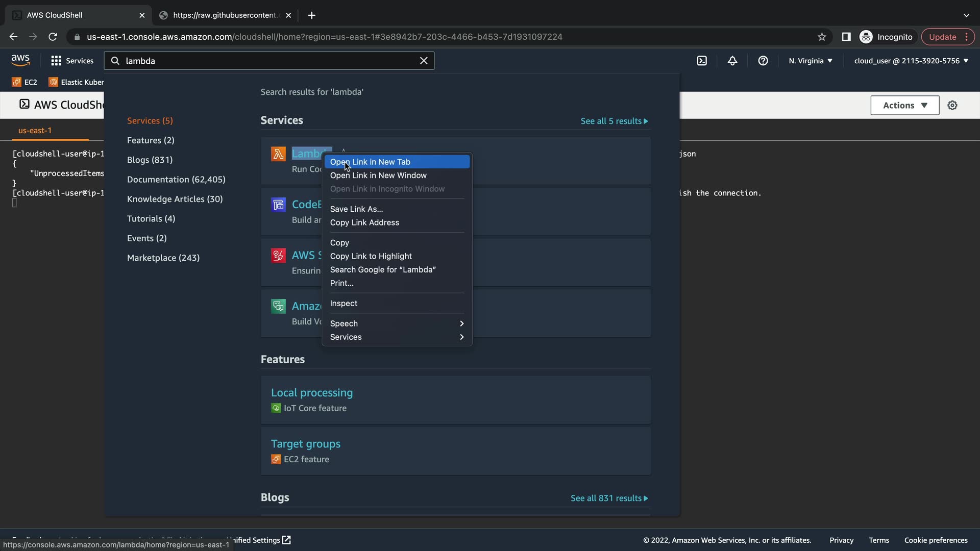Expand the N. Virginia region dropdown
Screen dimensions: 980x551
(x=810, y=61)
